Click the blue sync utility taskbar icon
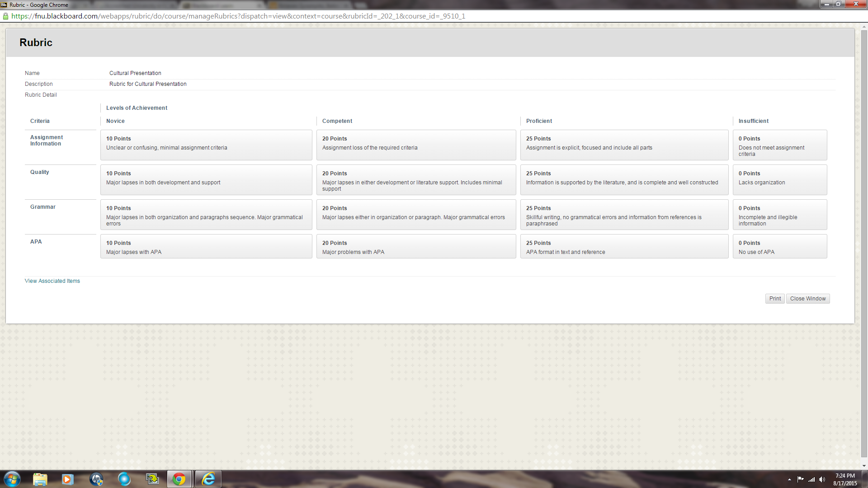868x488 pixels. [124, 479]
